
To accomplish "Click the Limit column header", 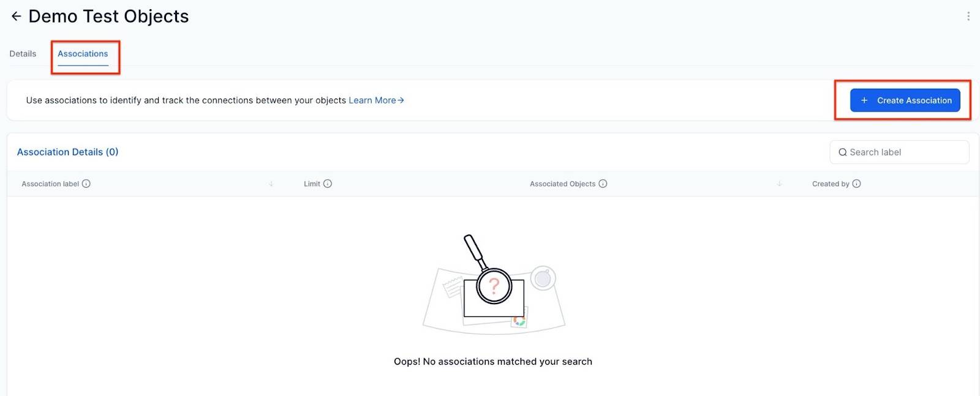I will click(312, 184).
